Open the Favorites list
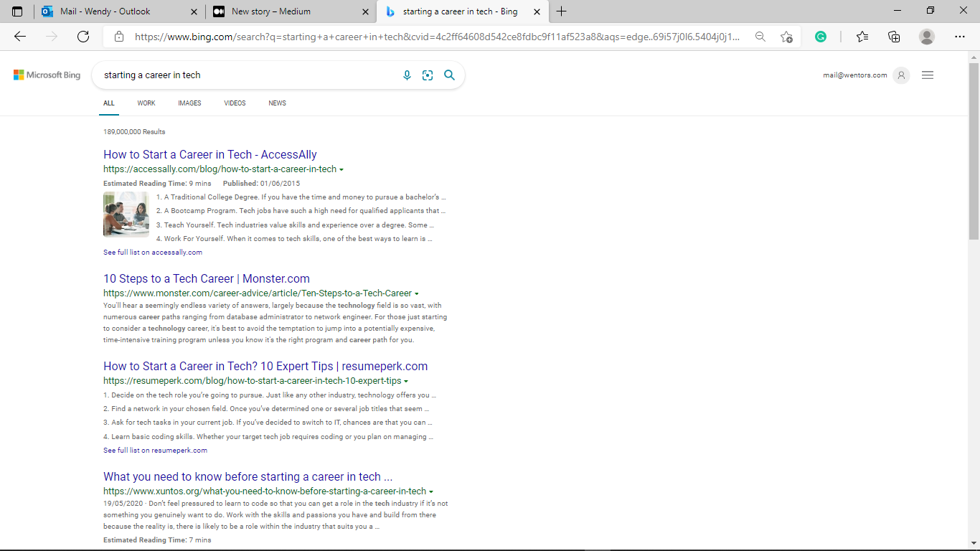The image size is (980, 551). click(862, 37)
